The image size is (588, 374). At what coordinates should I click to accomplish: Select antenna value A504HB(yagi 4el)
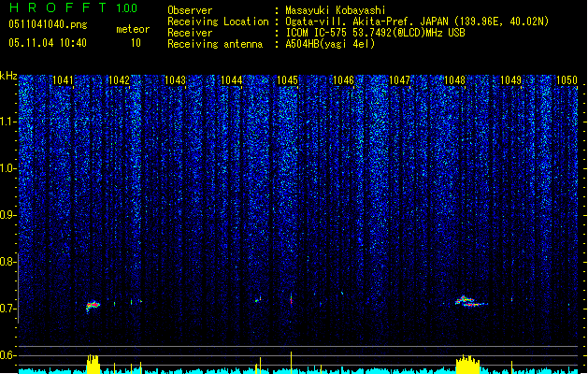[x=330, y=44]
